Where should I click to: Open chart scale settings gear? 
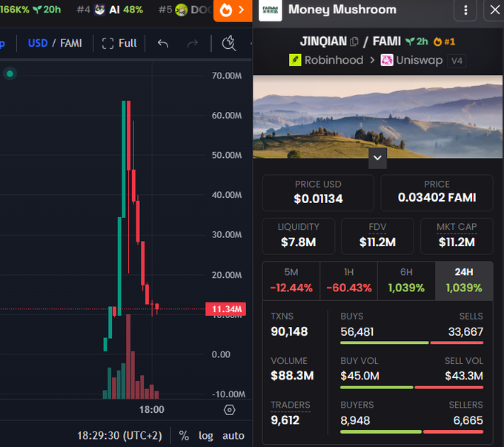(x=229, y=410)
